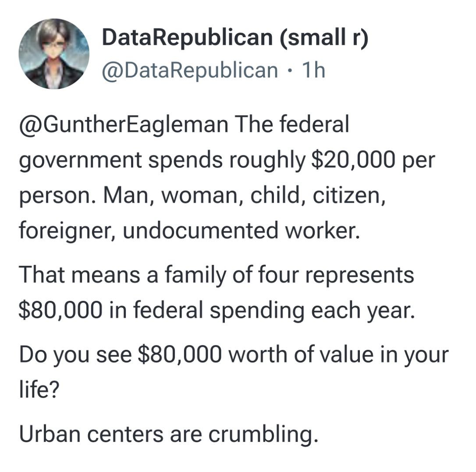Click the display name DataRepublican (small r)
Viewport: 476px width, 472px height.
235,38
